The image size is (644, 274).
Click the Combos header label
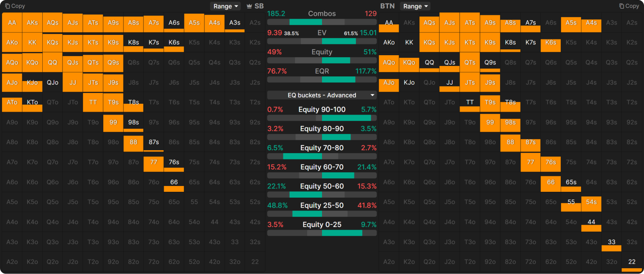[x=322, y=14]
